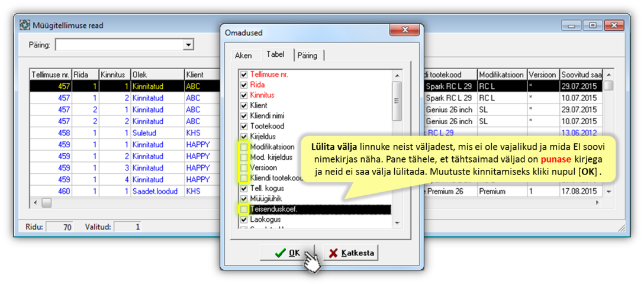Viewport: 644px width, 284px height.
Task: Sort by the Kinnitus column header
Action: (x=115, y=75)
